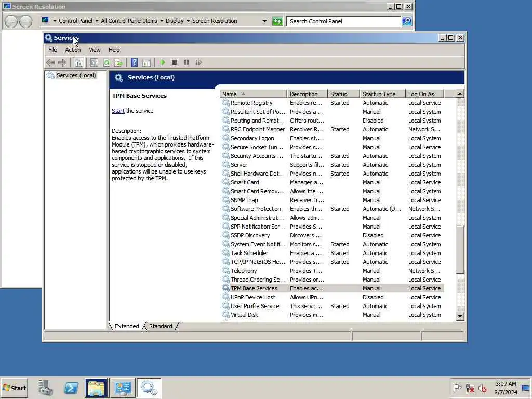This screenshot has width=532, height=399.
Task: Select the Smart Card service row
Action: coord(332,182)
